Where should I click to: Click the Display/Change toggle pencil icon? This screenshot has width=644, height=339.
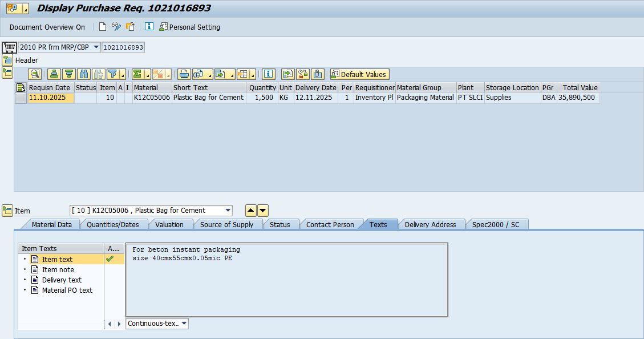click(x=116, y=27)
